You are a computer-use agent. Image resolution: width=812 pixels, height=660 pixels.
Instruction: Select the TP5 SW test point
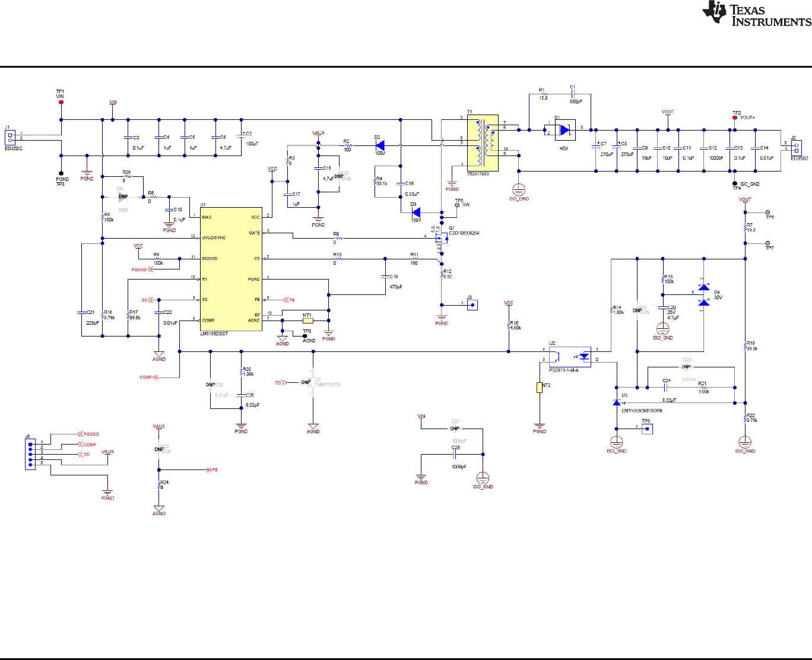(x=457, y=205)
